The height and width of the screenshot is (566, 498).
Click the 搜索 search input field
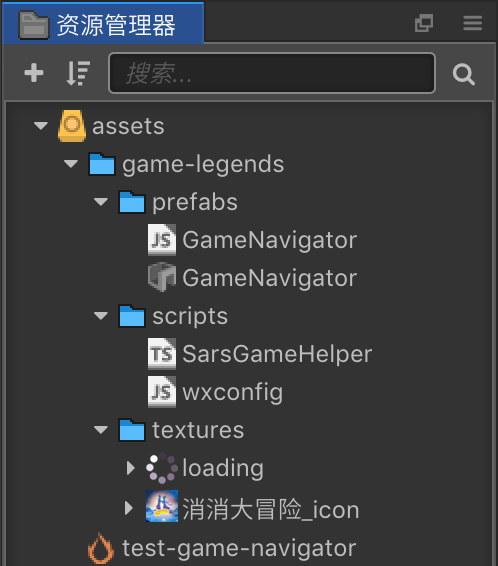tap(272, 73)
